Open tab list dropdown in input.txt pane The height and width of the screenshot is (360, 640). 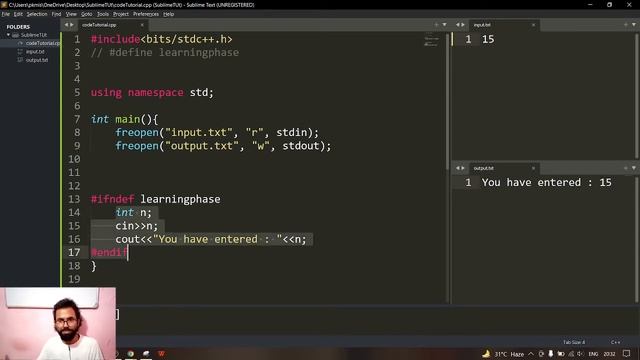[x=634, y=25]
